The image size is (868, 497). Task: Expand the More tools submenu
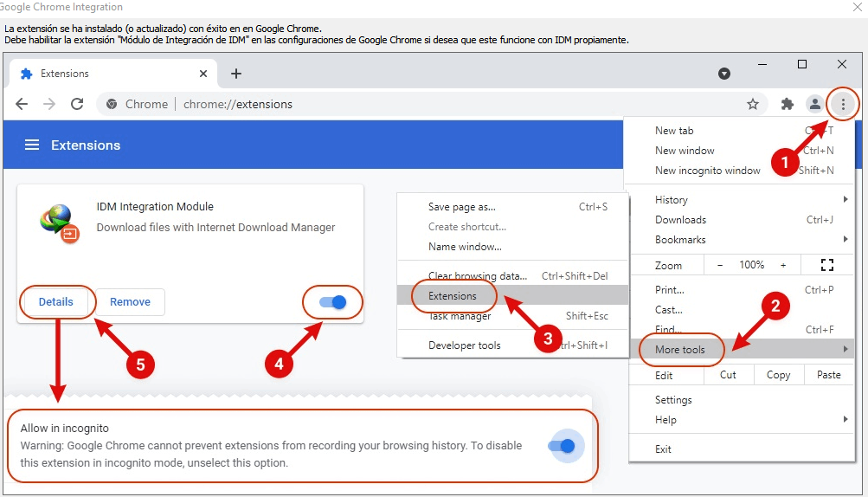coord(742,350)
